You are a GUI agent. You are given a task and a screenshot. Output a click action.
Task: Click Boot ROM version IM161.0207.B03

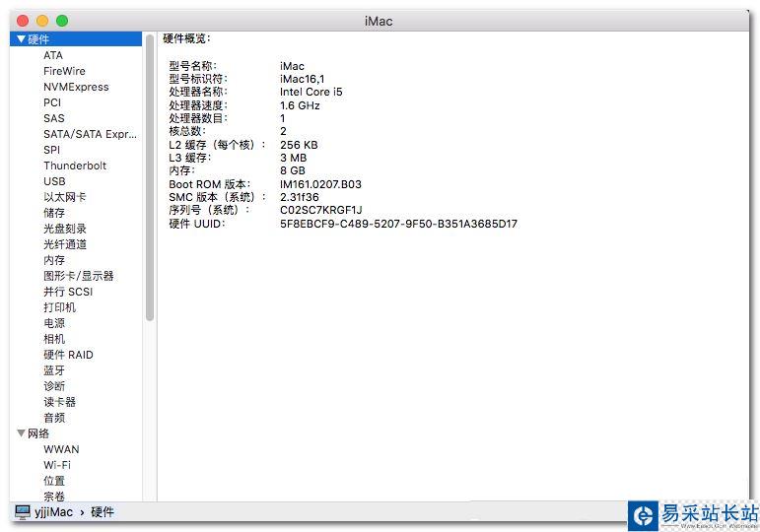(x=320, y=184)
